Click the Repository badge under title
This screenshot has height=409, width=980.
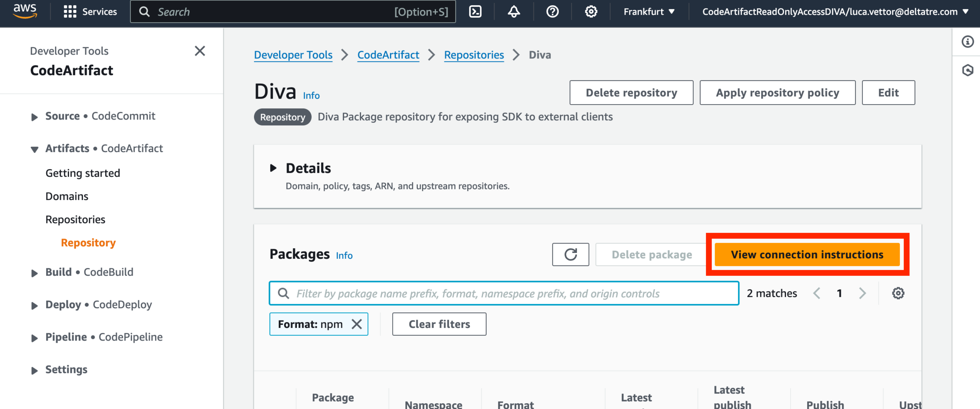[x=282, y=117]
